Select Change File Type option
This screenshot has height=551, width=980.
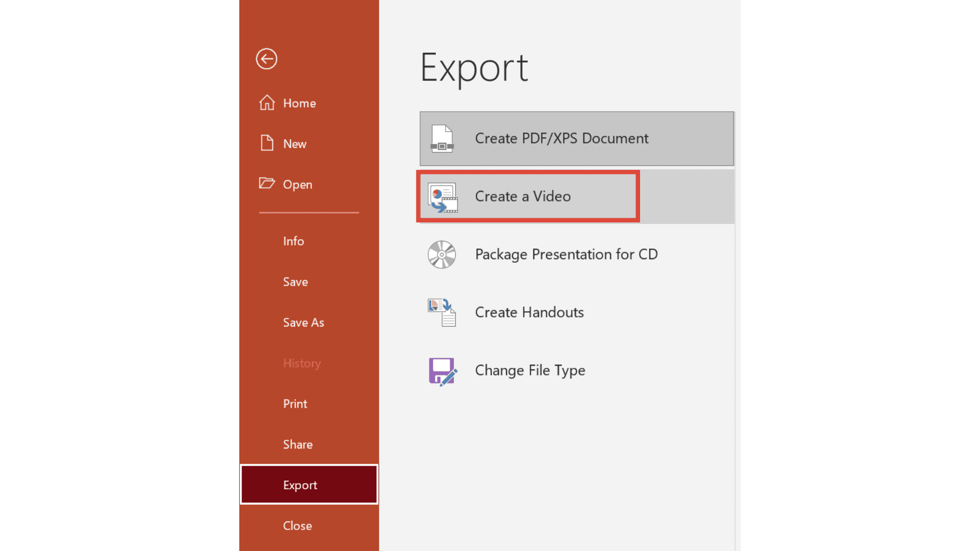click(577, 370)
